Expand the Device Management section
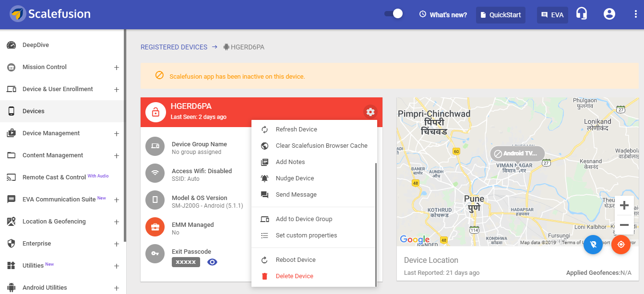Image resolution: width=644 pixels, height=294 pixels. [116, 134]
